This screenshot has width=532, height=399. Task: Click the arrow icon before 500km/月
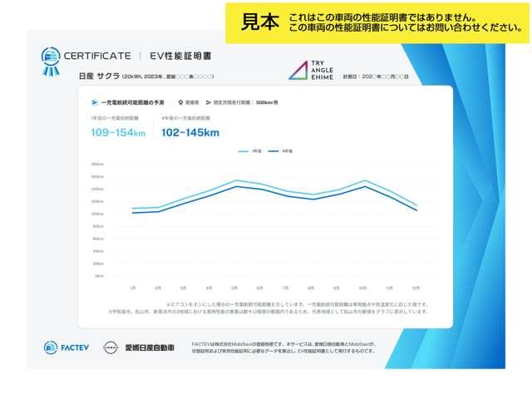(x=209, y=102)
